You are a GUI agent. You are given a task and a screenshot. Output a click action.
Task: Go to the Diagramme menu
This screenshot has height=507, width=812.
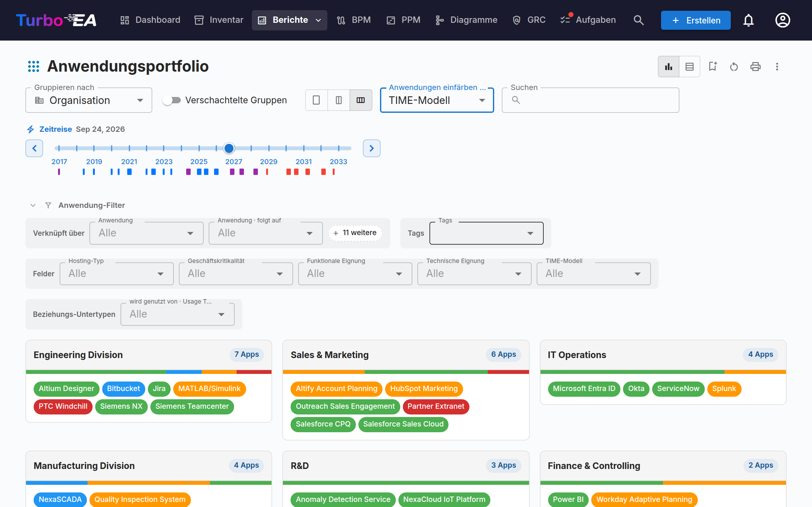[x=466, y=20]
